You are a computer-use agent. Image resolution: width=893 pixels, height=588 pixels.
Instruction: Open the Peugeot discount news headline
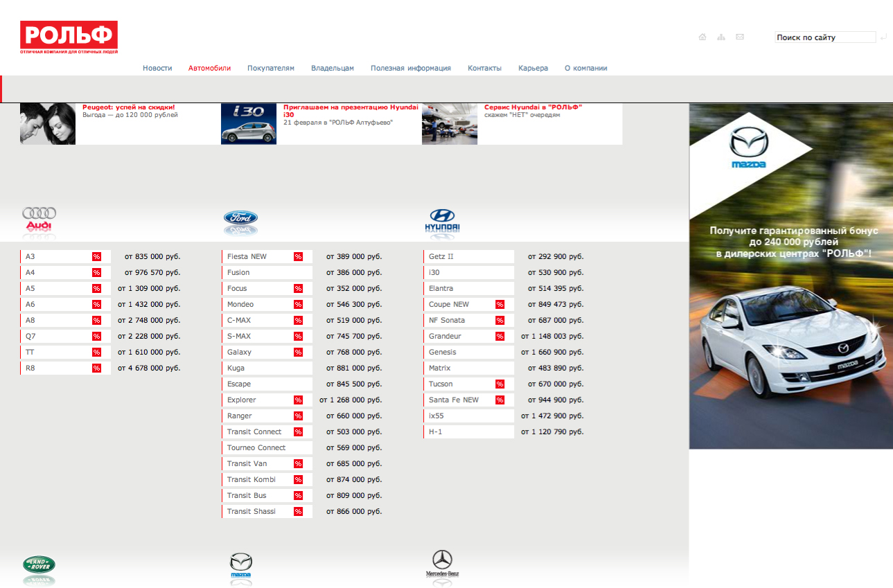click(129, 107)
